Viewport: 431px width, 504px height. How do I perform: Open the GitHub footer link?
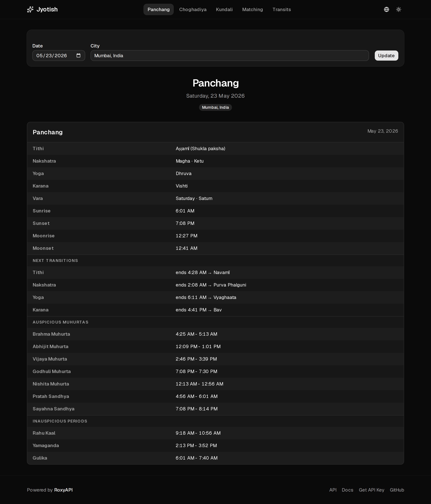click(397, 490)
